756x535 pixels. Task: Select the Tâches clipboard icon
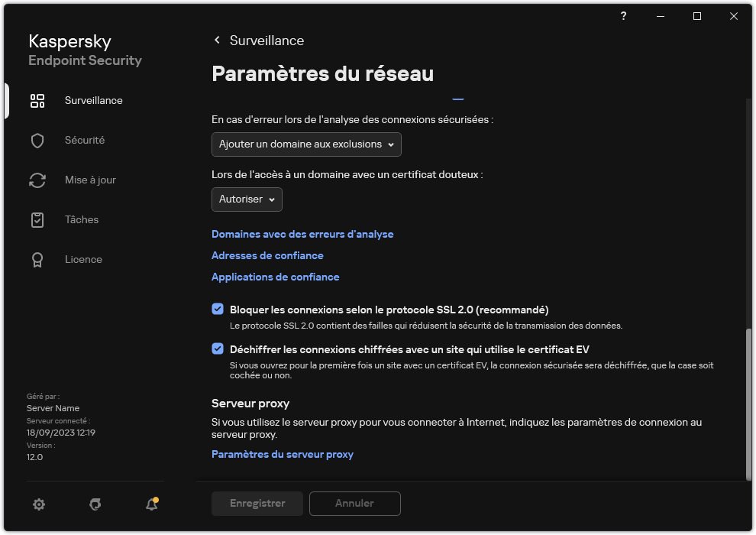(x=37, y=219)
